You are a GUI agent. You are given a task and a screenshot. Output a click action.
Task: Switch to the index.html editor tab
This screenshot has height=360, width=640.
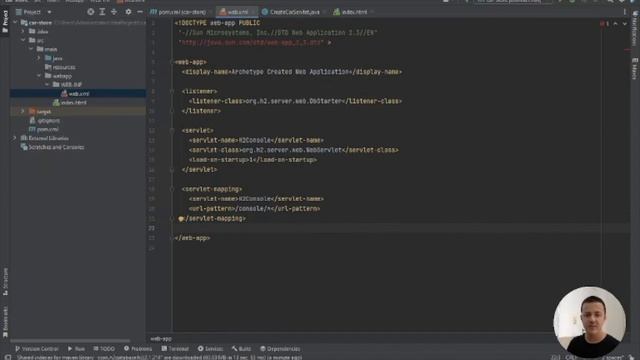tap(353, 12)
